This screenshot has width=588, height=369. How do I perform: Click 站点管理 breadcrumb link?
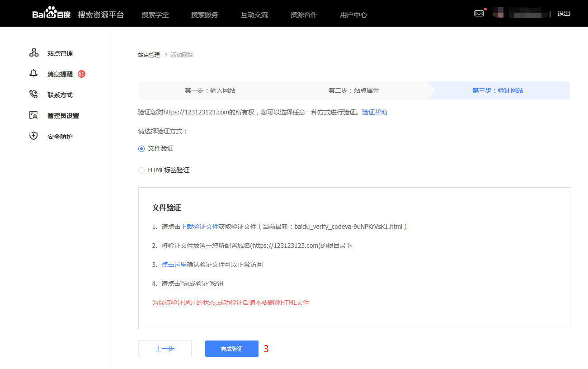[149, 55]
